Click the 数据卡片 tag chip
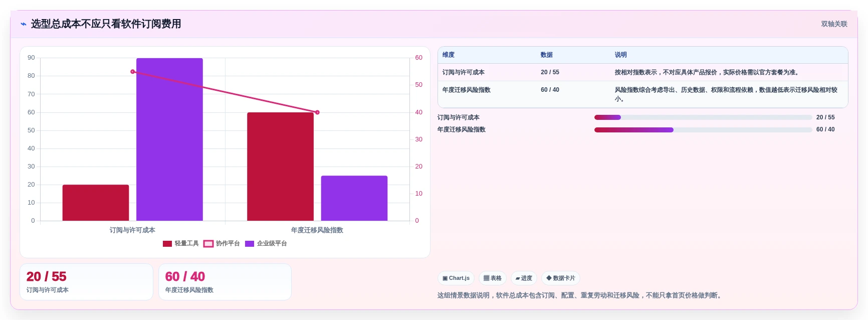This screenshot has width=868, height=320. click(x=561, y=278)
